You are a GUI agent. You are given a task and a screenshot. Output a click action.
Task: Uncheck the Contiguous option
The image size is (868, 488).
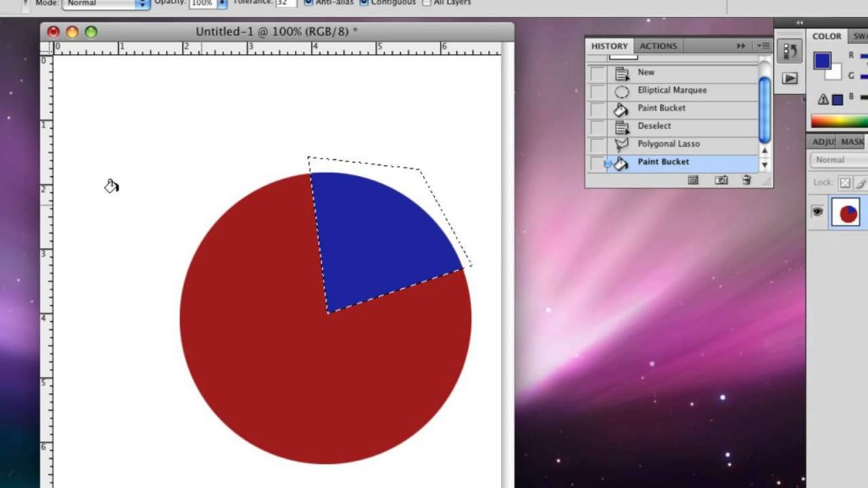pos(364,3)
